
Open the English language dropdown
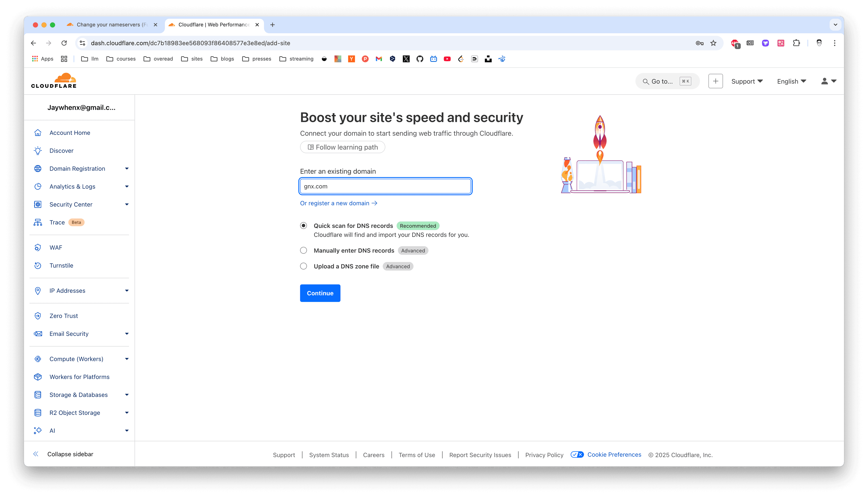pyautogui.click(x=791, y=81)
